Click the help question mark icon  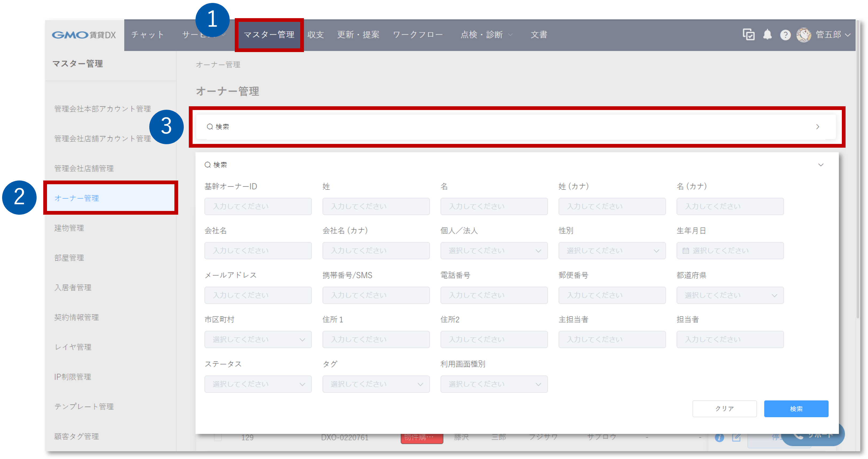[785, 35]
